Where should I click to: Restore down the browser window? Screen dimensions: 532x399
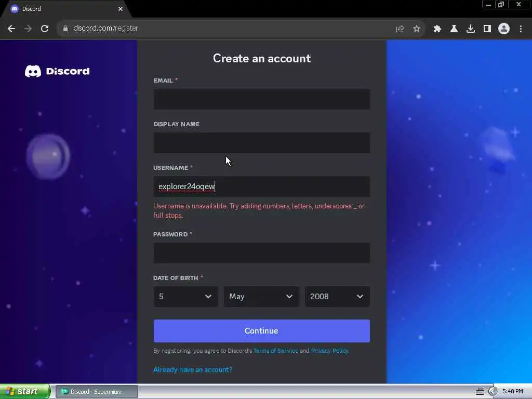click(501, 5)
